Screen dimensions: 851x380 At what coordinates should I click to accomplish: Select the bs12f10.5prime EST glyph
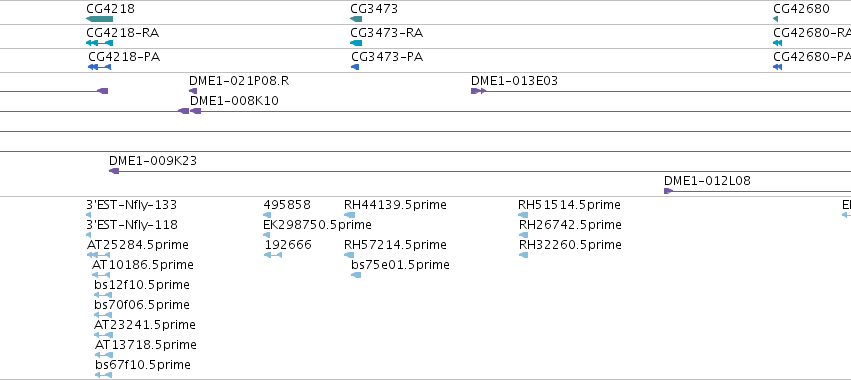click(103, 295)
